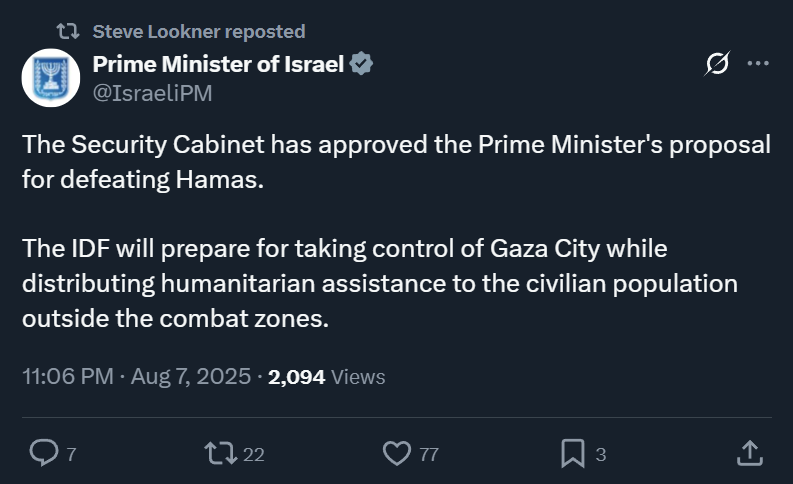793x484 pixels.
Task: Click the bookmark count 3
Action: pyautogui.click(x=601, y=454)
